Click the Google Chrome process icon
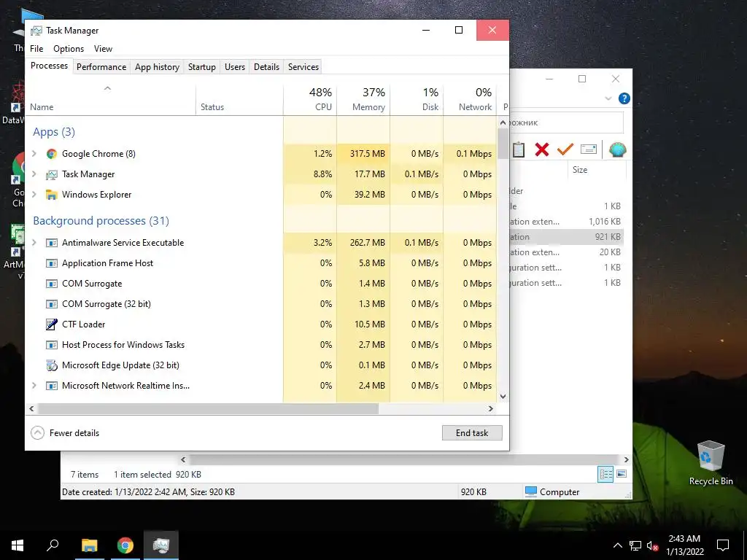The height and width of the screenshot is (560, 747). [52, 154]
